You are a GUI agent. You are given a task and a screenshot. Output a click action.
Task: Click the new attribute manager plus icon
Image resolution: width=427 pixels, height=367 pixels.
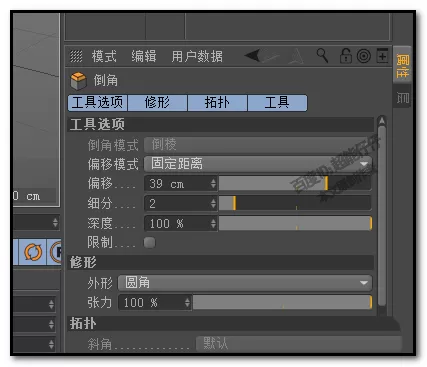coord(382,55)
